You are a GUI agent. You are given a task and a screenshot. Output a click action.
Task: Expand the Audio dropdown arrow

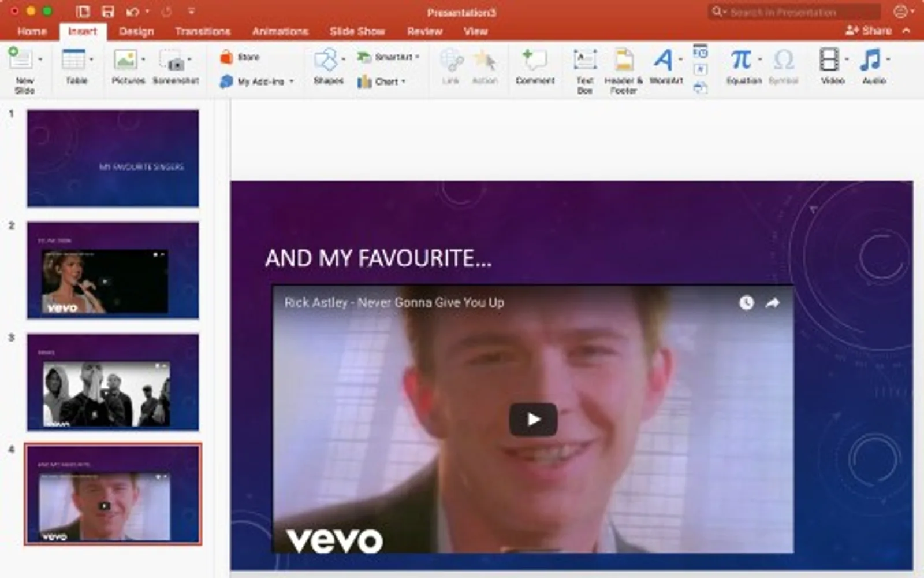pos(888,59)
